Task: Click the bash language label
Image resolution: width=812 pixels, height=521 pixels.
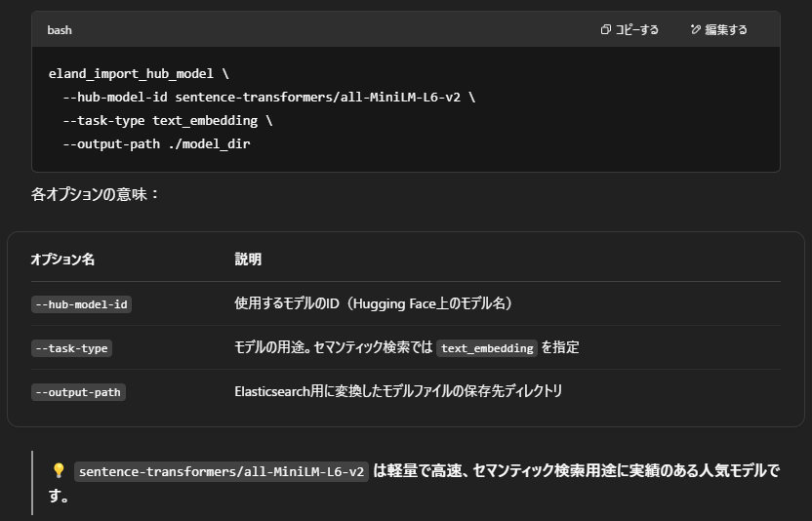Action: 60,30
